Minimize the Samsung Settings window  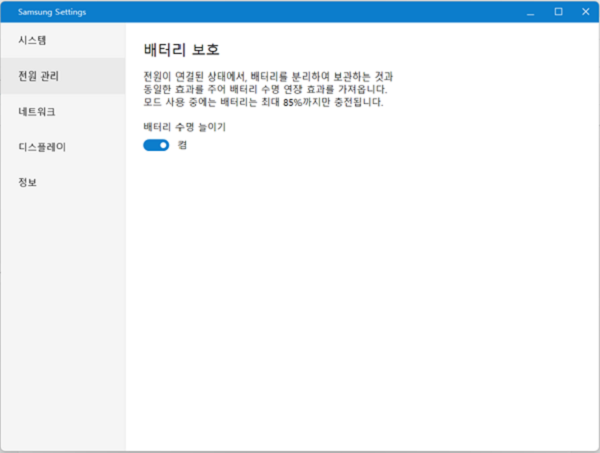tap(530, 12)
